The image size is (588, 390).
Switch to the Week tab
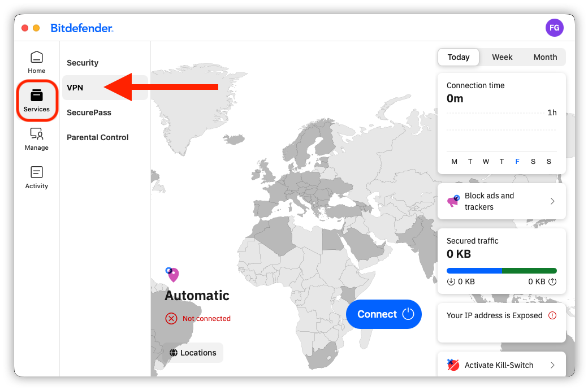(501, 57)
